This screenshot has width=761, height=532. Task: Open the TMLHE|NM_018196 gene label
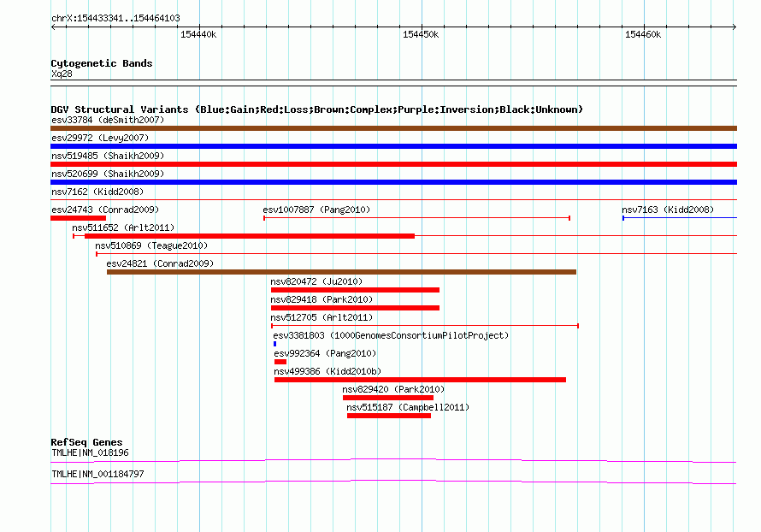tap(90, 453)
